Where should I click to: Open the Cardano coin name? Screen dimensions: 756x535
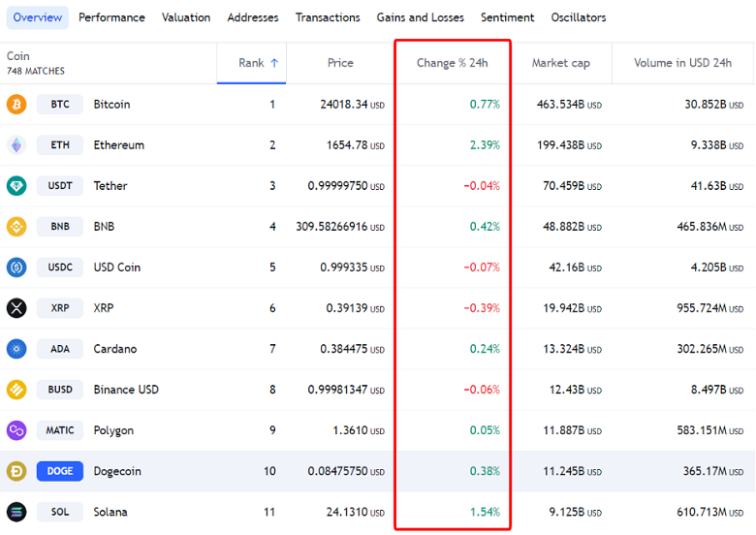(115, 349)
